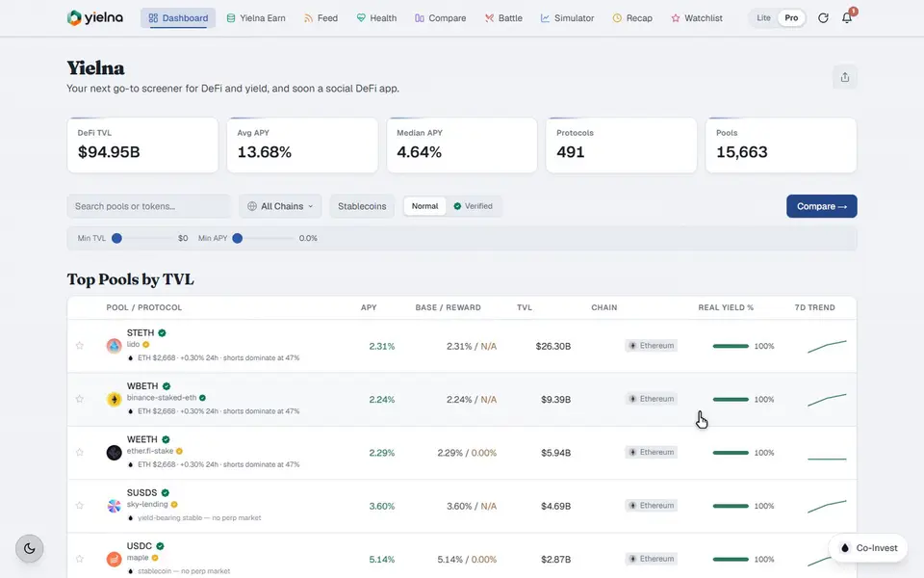Viewport: 924px width, 578px height.
Task: Open the Dashboard tab
Action: pos(178,18)
